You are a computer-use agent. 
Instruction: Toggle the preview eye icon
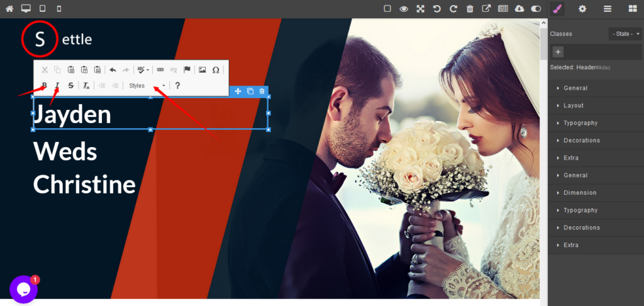(404, 9)
